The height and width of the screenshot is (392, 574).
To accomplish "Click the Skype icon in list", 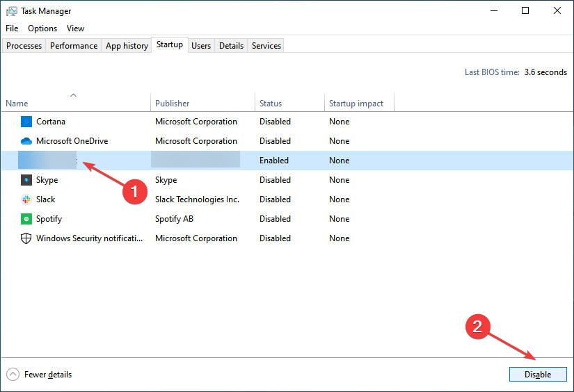I will pos(26,180).
